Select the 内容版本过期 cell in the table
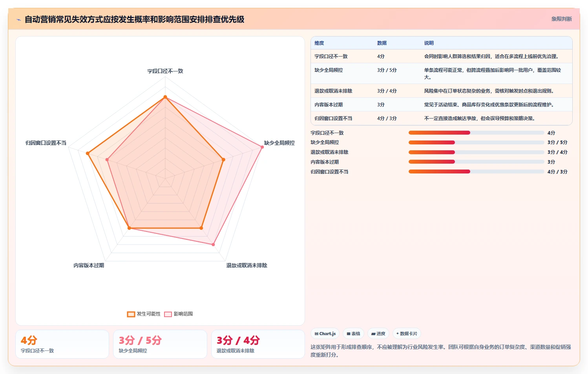This screenshot has height=374, width=588. tap(329, 105)
